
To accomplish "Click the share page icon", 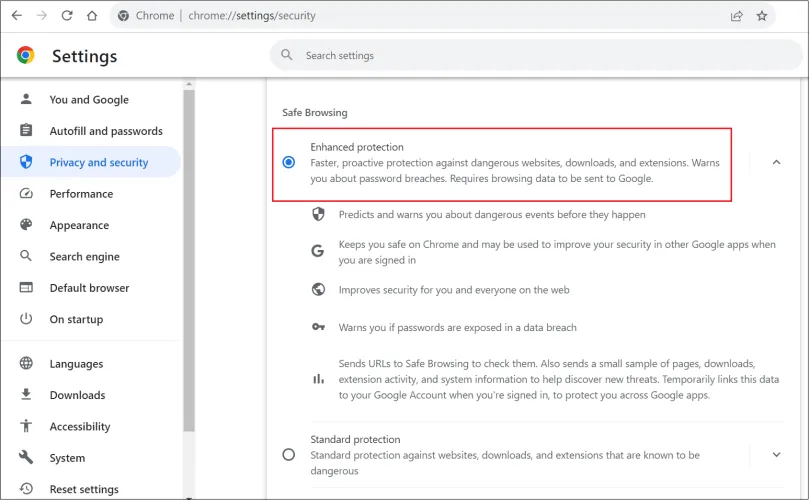I will click(x=736, y=16).
